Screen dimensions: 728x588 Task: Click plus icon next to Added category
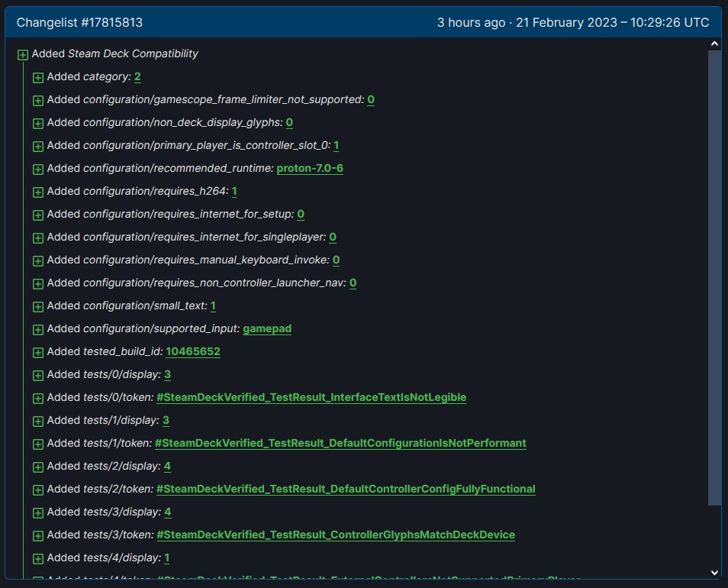[38, 78]
